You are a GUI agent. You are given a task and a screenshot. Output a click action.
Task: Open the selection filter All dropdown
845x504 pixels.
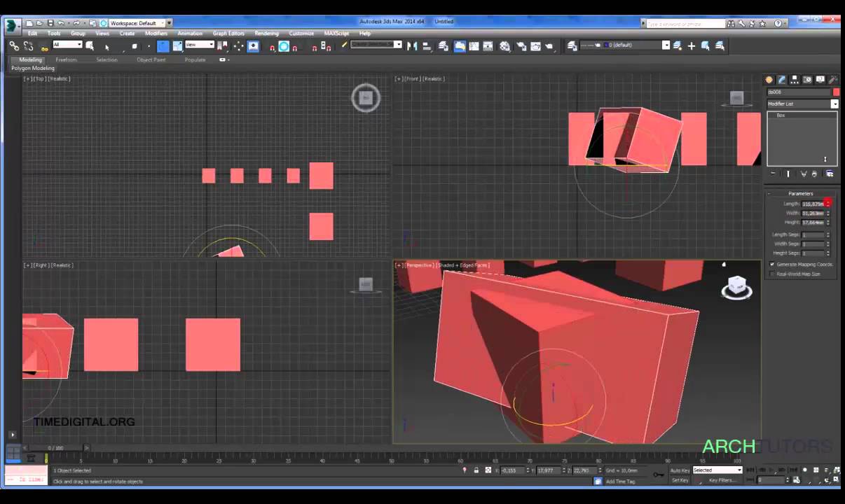click(67, 45)
